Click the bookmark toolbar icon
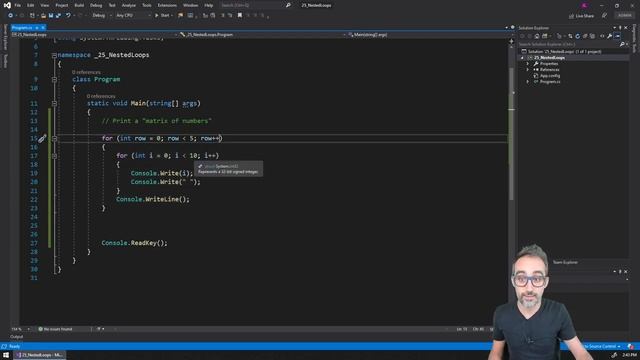 [240, 16]
